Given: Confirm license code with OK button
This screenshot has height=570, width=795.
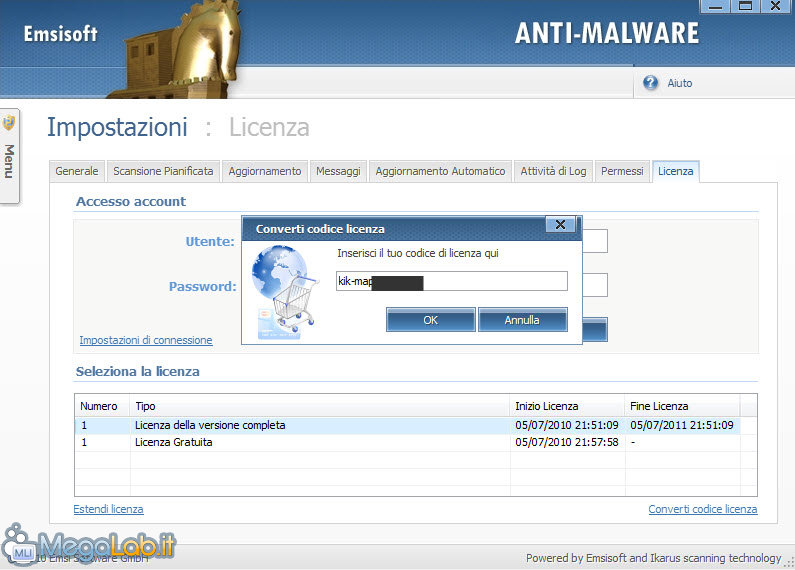Looking at the screenshot, I should click(430, 320).
